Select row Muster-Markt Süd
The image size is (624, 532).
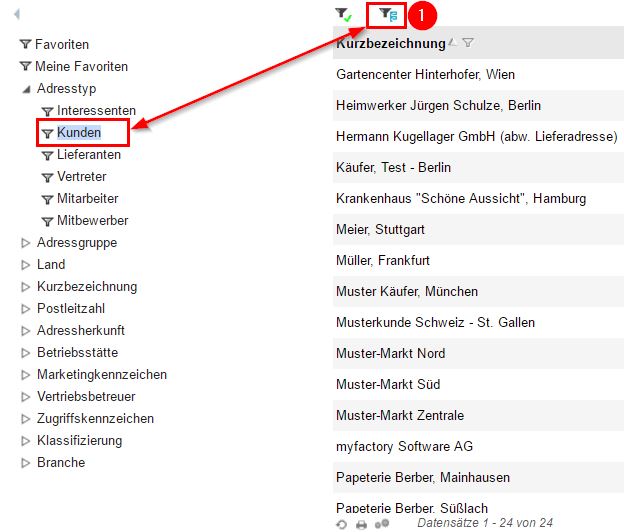[x=478, y=385]
